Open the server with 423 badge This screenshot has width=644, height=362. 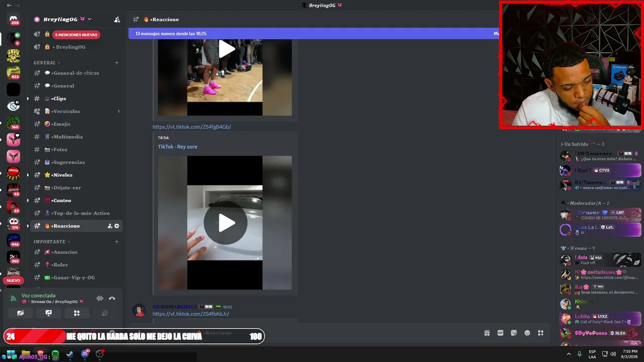tap(14, 72)
